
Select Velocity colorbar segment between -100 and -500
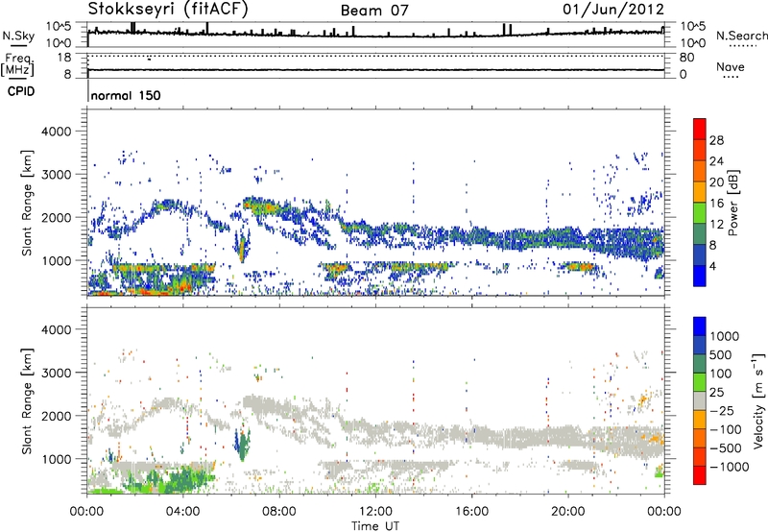[x=700, y=439]
